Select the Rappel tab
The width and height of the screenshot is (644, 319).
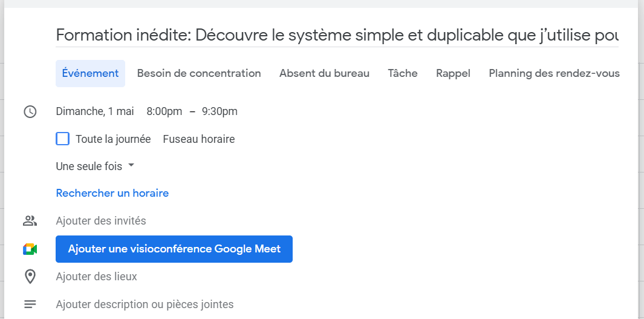click(453, 73)
